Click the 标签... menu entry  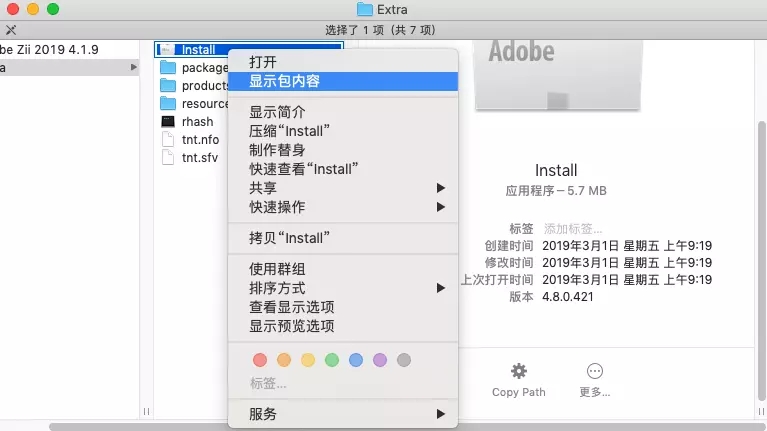coord(268,383)
